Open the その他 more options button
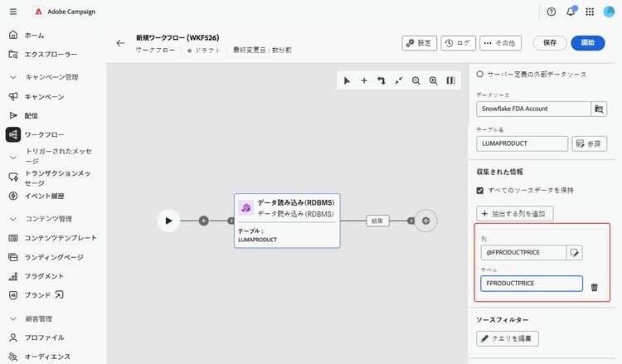 pyautogui.click(x=500, y=43)
